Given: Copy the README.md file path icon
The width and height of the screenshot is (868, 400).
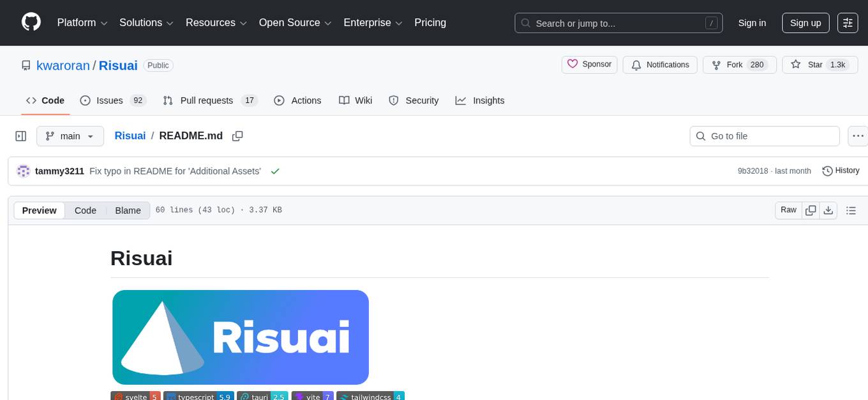Looking at the screenshot, I should (237, 135).
